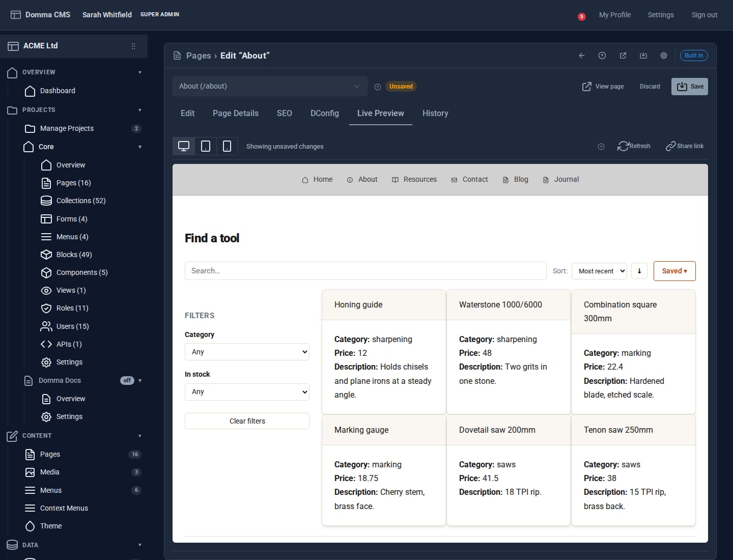
Task: Switch to the SEO tab
Action: click(x=285, y=113)
